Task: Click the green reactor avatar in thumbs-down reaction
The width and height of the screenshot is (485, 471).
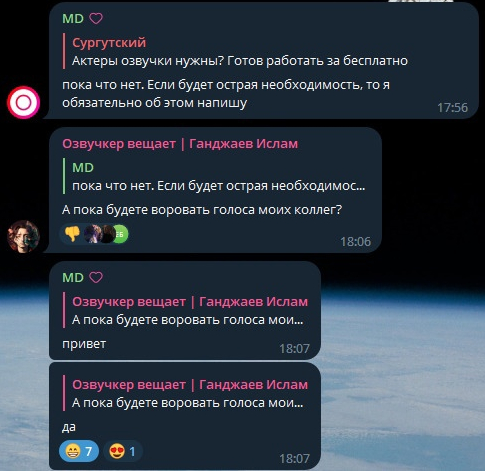Action: (121, 234)
